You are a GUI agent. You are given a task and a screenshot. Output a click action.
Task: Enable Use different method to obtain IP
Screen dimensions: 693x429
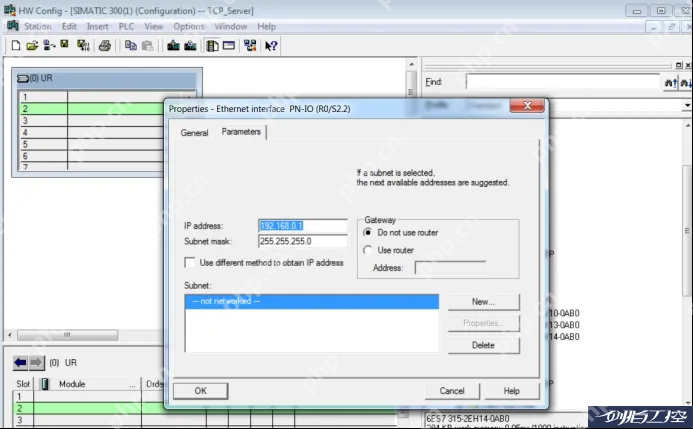click(x=191, y=263)
